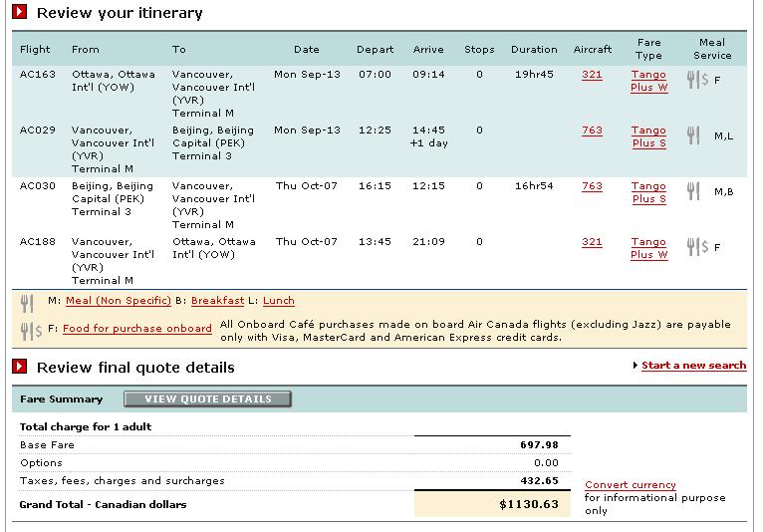
Task: Open Tango Plus W fare type for AC163
Action: pos(648,81)
